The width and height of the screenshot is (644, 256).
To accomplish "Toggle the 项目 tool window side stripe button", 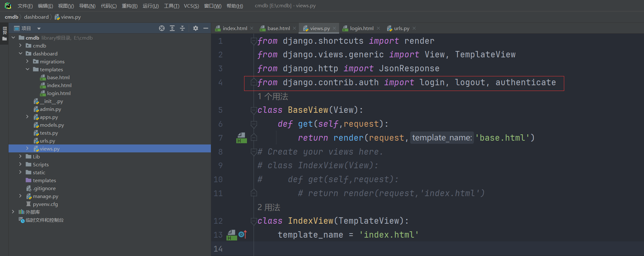I will click(x=4, y=34).
